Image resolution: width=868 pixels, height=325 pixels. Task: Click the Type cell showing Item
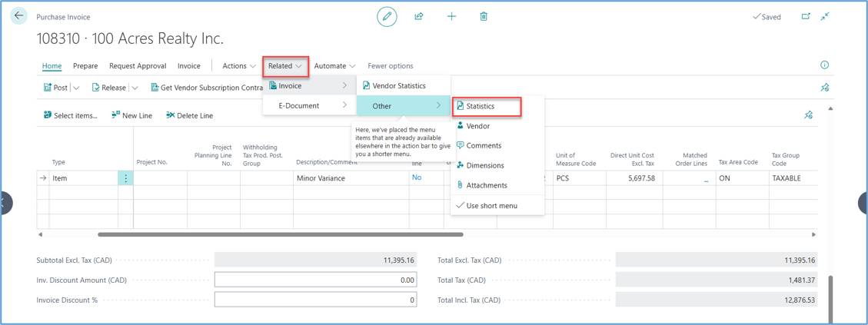tap(83, 178)
